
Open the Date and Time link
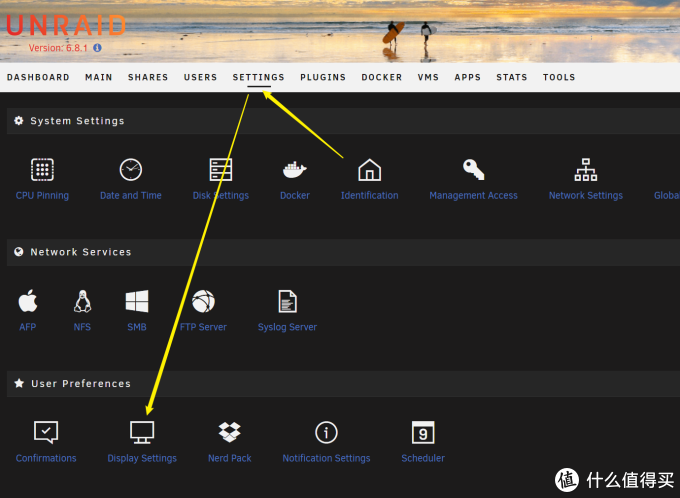pos(131,196)
